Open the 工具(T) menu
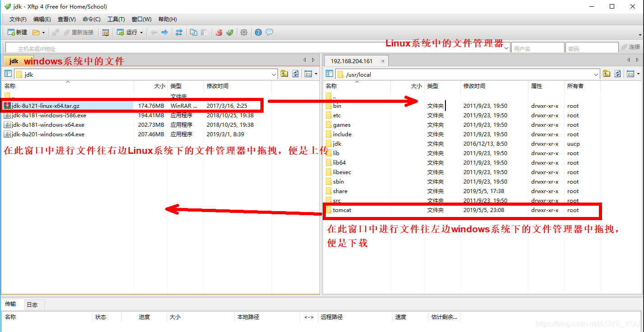This screenshot has height=332, width=644. click(x=116, y=19)
